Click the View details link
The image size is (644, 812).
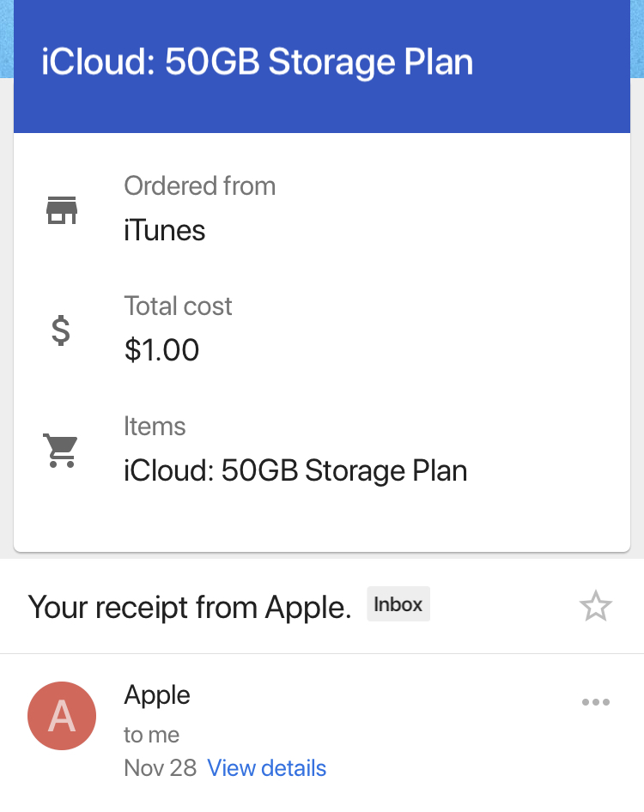coord(266,767)
